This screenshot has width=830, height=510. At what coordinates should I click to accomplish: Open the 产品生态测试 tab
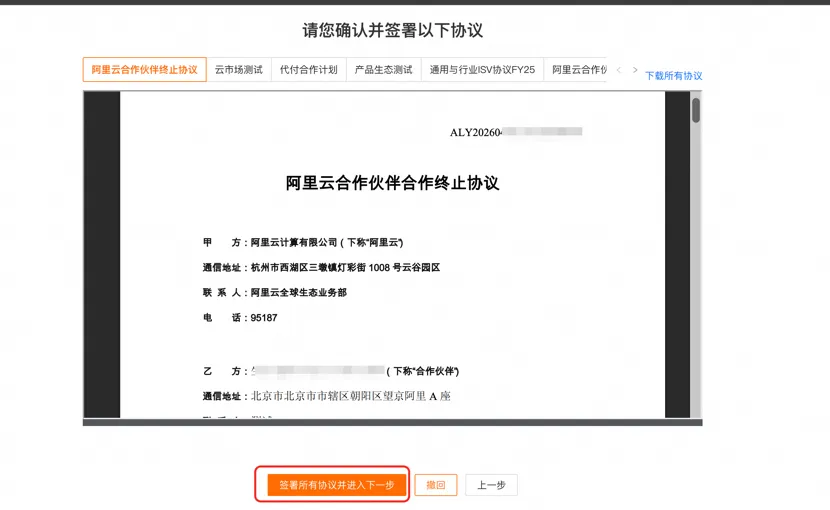pyautogui.click(x=384, y=69)
